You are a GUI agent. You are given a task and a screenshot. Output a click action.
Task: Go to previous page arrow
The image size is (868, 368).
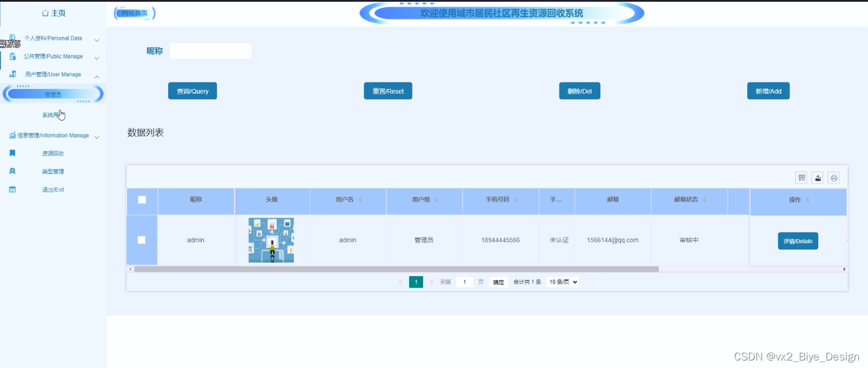400,282
